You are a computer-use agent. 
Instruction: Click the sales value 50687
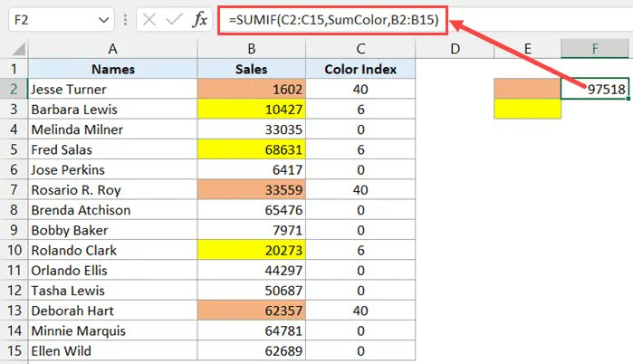252,290
